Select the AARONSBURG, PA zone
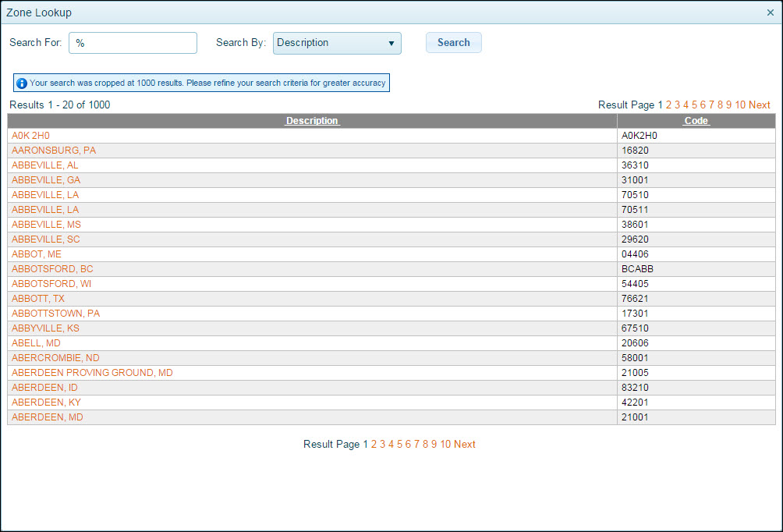The image size is (783, 532). [x=54, y=151]
